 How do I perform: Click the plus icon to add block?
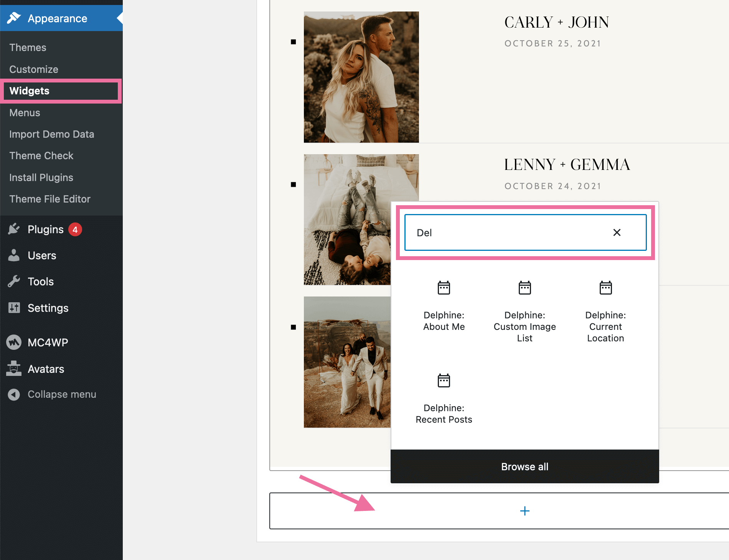click(x=524, y=511)
